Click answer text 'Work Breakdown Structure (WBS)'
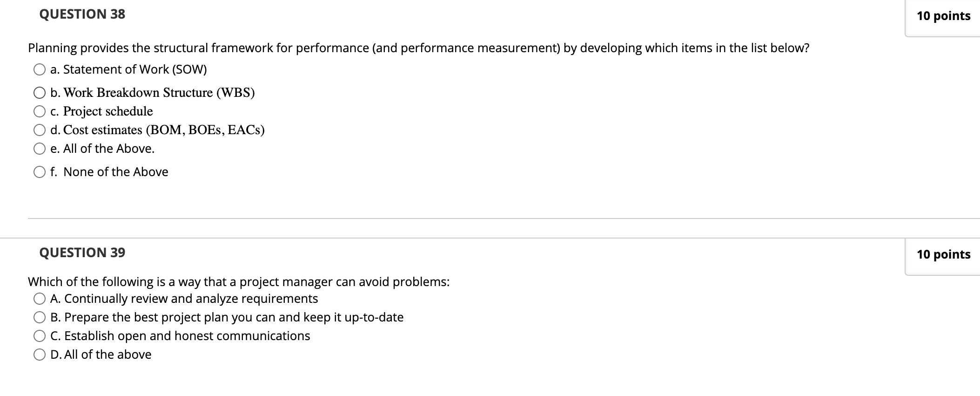Screen dimensions: 980x396 tap(158, 92)
